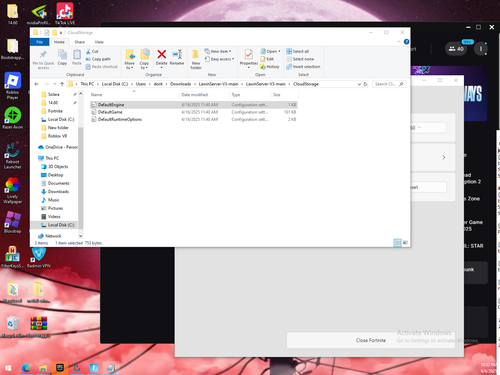Open the File tab

40,42
